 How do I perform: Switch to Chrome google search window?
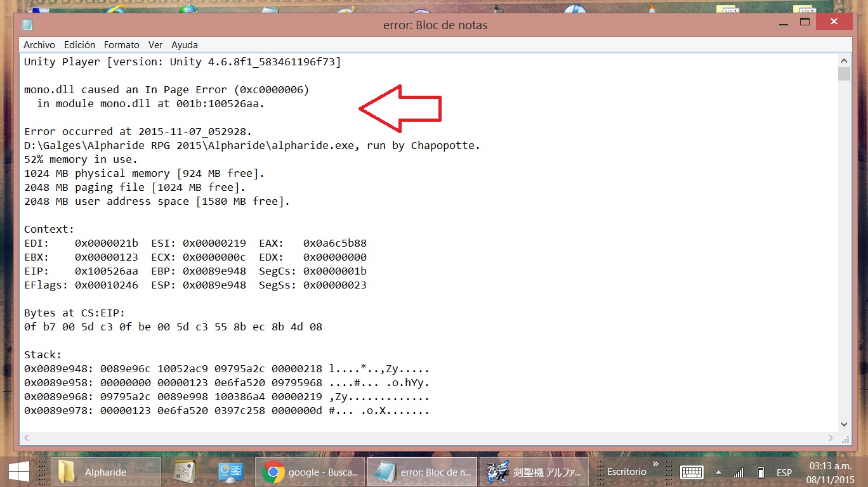(310, 472)
